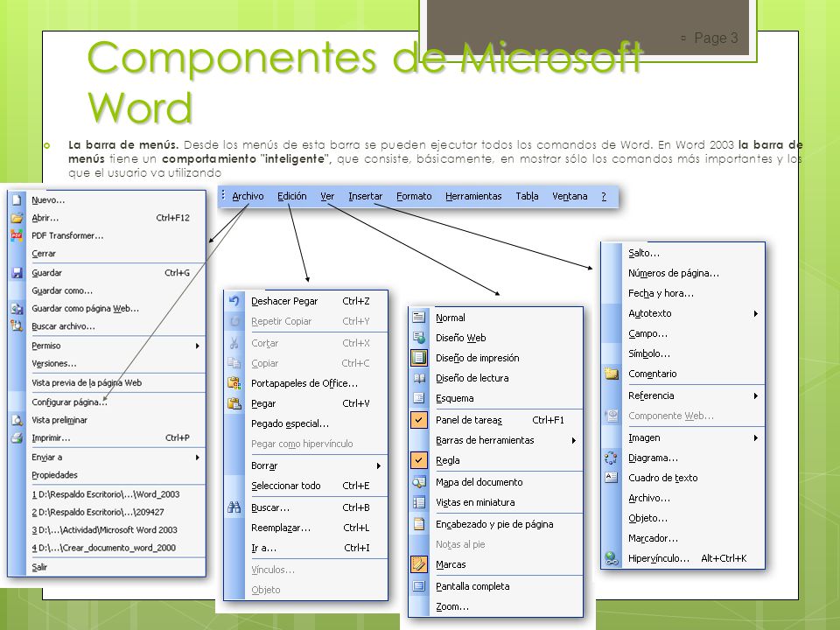Click the Buscar archivo icon
This screenshot has width=840, height=630.
(x=17, y=325)
